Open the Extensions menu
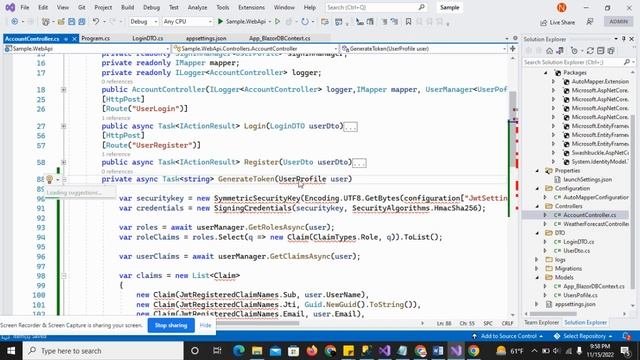This screenshot has width=640, height=360. (x=251, y=7)
